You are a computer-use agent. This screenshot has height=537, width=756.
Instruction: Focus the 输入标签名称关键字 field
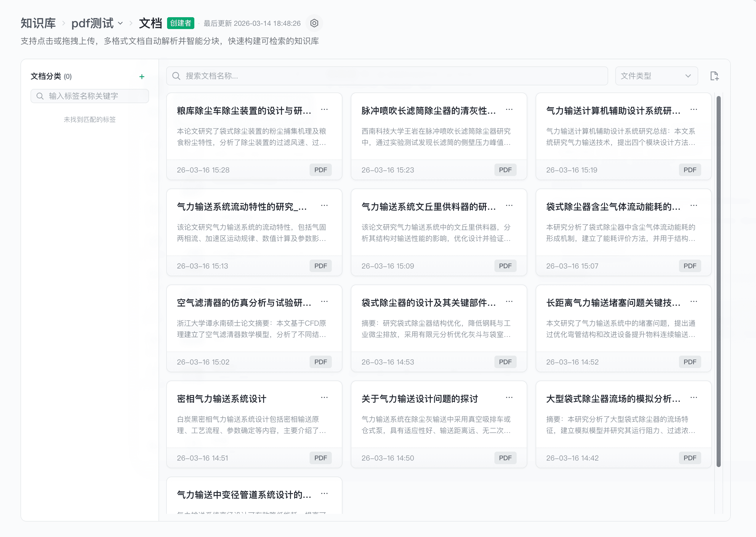click(89, 96)
